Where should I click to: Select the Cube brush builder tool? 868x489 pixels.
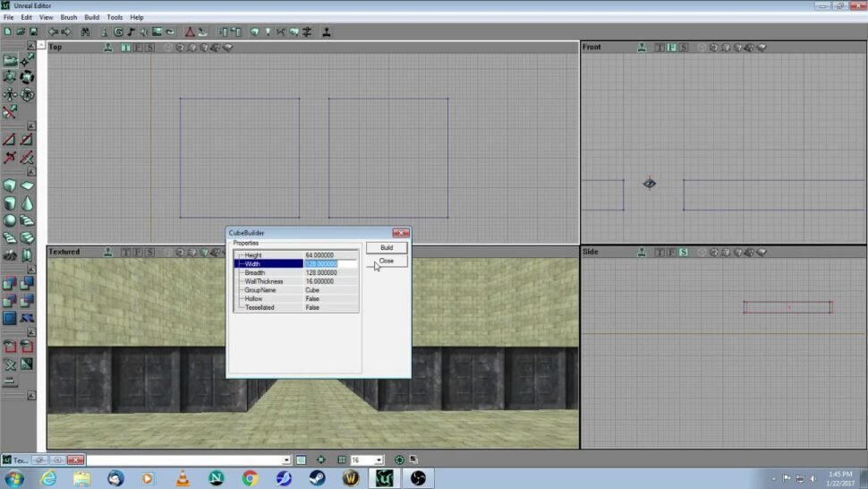[x=10, y=185]
